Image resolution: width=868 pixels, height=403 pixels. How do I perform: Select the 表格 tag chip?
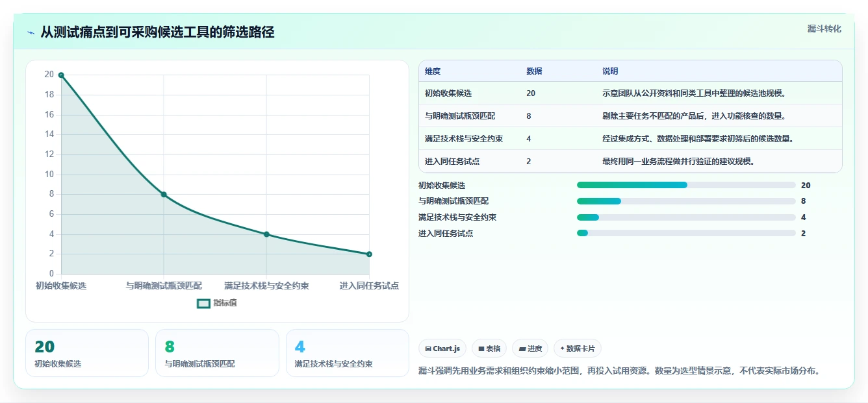point(489,348)
